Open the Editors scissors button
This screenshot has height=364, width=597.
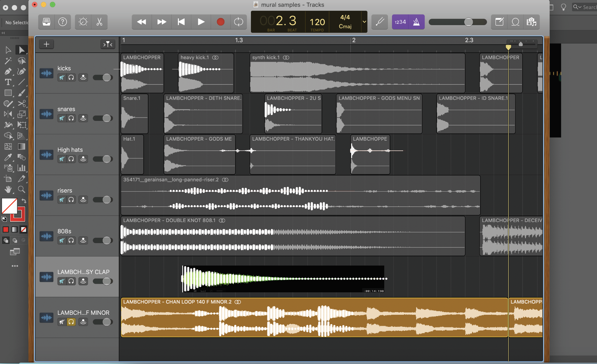pyautogui.click(x=99, y=22)
